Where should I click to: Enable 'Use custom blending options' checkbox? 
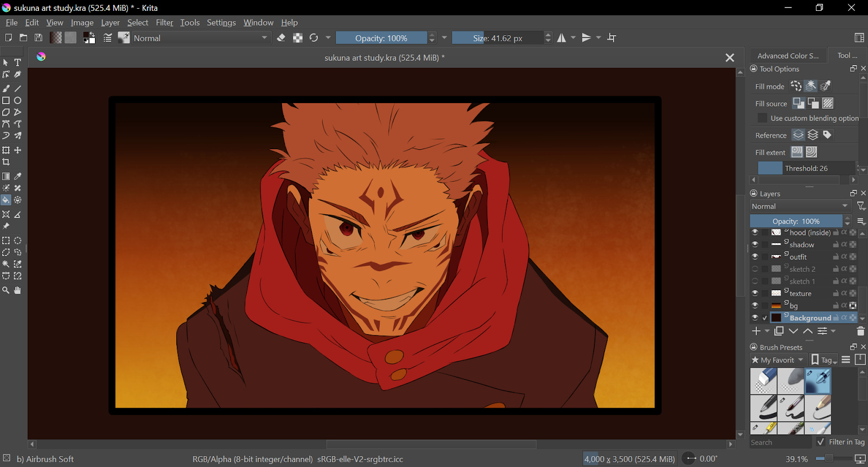(762, 118)
